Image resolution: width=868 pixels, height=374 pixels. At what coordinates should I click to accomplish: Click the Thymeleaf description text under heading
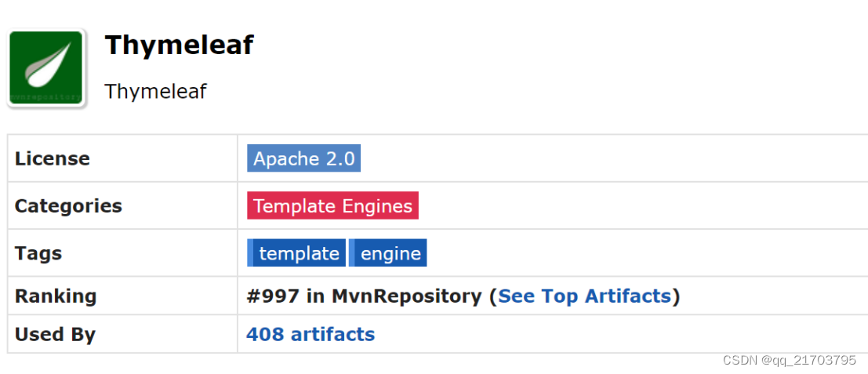(155, 91)
